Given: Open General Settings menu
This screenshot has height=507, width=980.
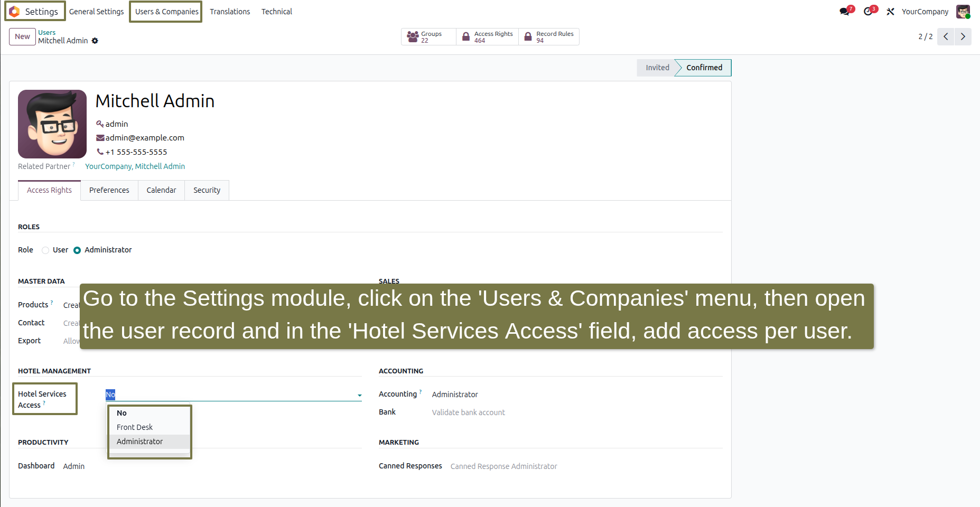Looking at the screenshot, I should [x=96, y=12].
